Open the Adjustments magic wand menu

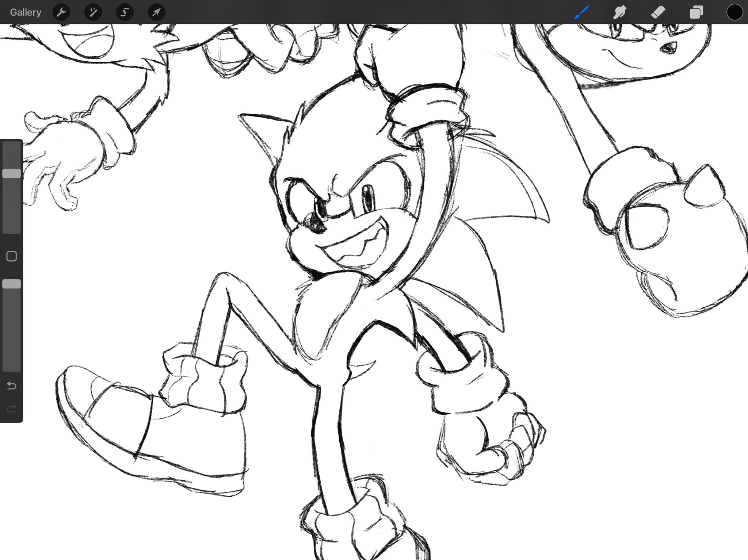tap(93, 12)
